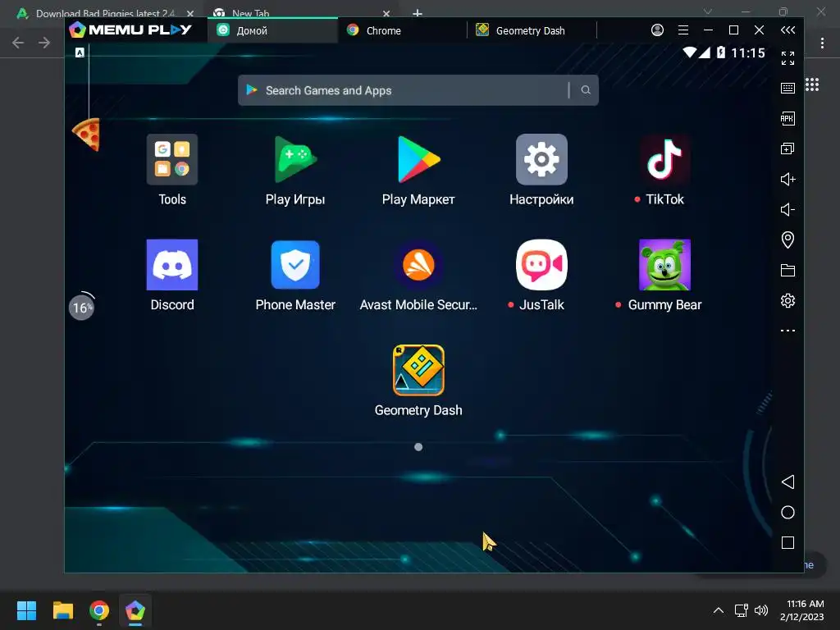Image resolution: width=840 pixels, height=630 pixels.
Task: Click the browser forward arrow
Action: (44, 43)
